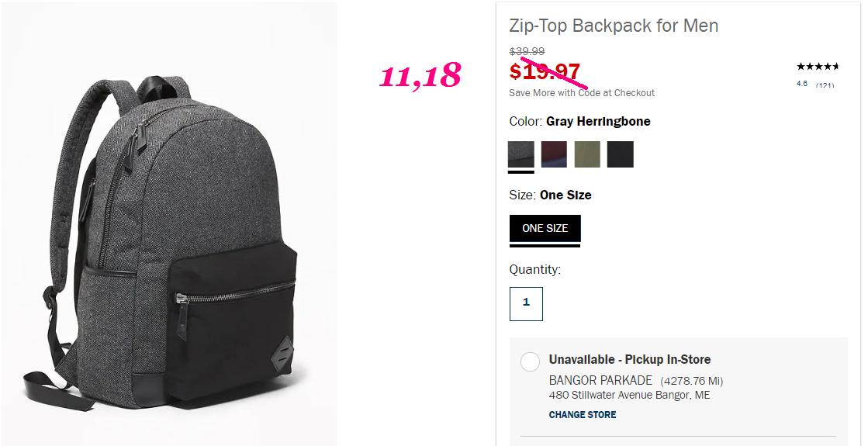Open the 121 reviews count link
The height and width of the screenshot is (446, 868).
pyautogui.click(x=825, y=85)
